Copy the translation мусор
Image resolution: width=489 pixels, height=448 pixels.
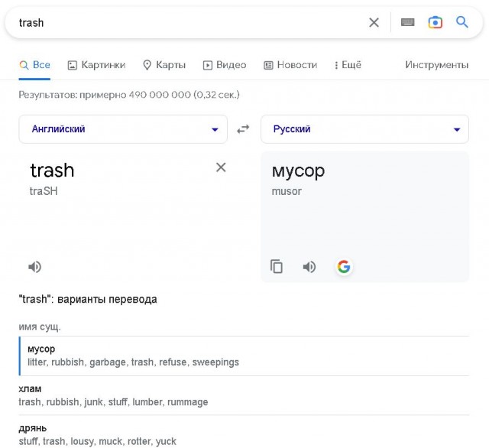277,266
